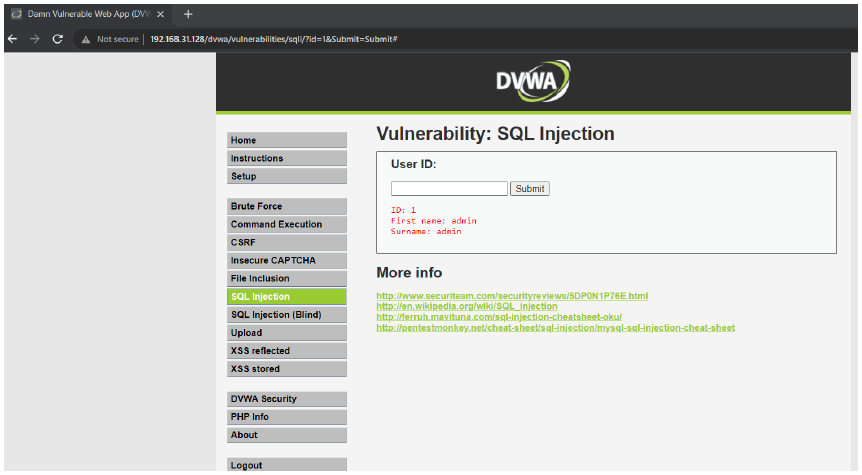Open the pentestmonkey cheat sheet link
This screenshot has width=862, height=475.
click(x=555, y=328)
